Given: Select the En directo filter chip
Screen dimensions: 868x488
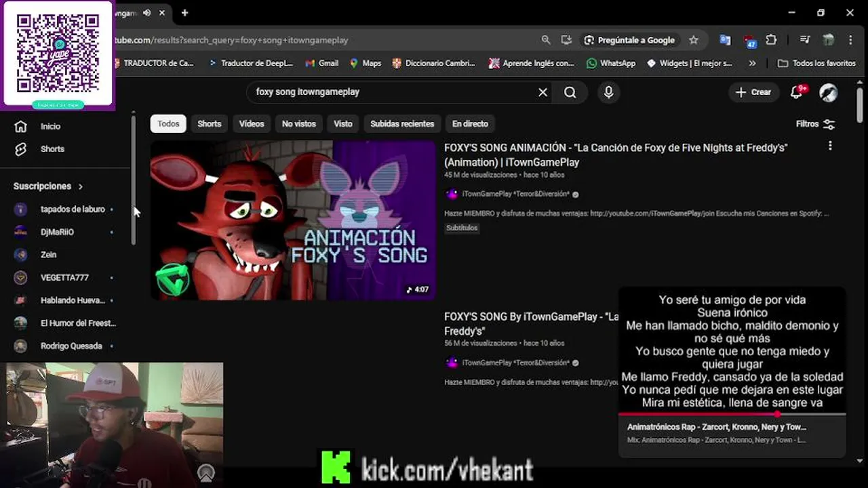Looking at the screenshot, I should (470, 123).
